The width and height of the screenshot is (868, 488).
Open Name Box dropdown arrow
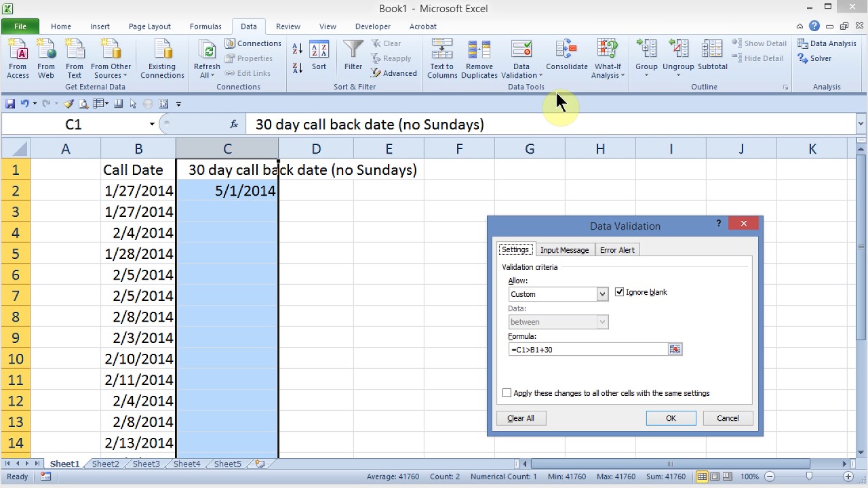(152, 124)
